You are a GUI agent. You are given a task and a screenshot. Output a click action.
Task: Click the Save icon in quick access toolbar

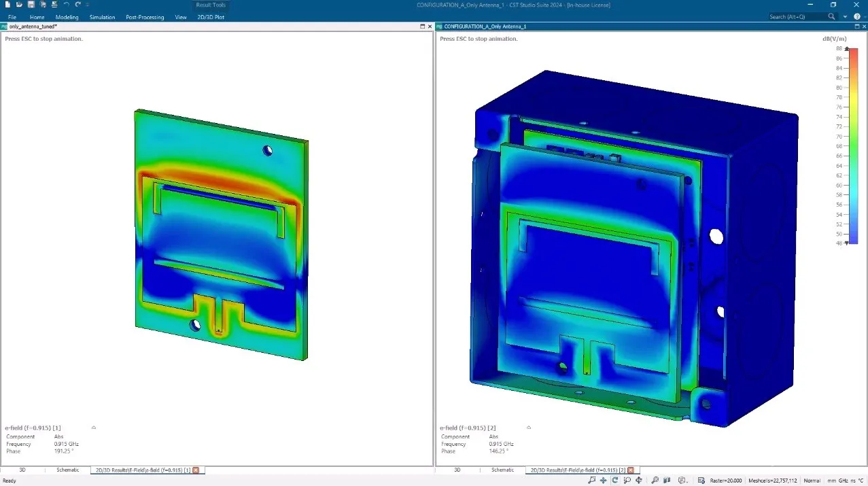point(31,5)
